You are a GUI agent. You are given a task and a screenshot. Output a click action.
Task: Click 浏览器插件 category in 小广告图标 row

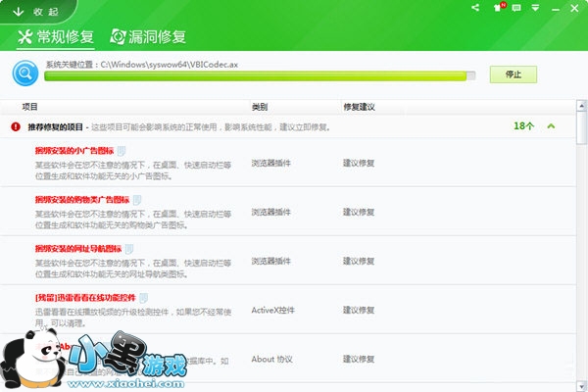click(x=270, y=164)
